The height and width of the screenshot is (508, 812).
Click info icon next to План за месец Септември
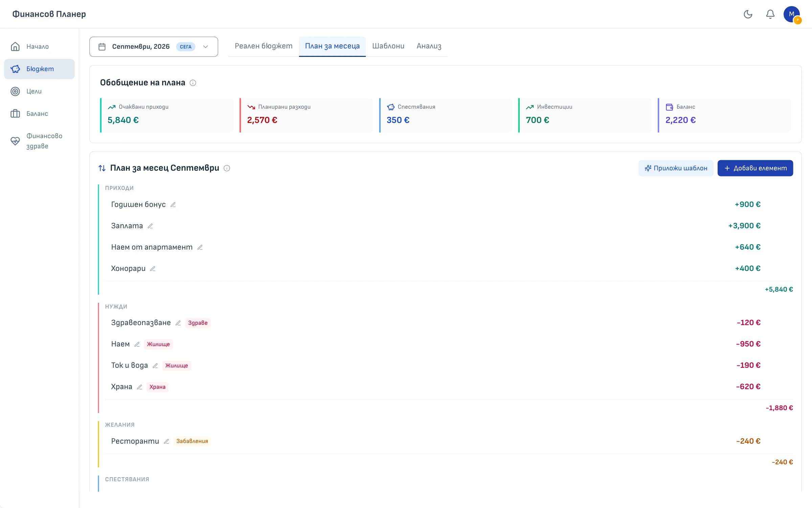[x=227, y=168]
